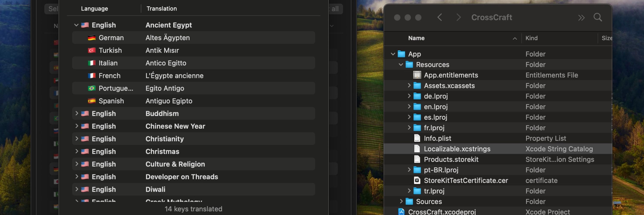Expand the es.lproj folder
The width and height of the screenshot is (644, 215).
pos(409,117)
